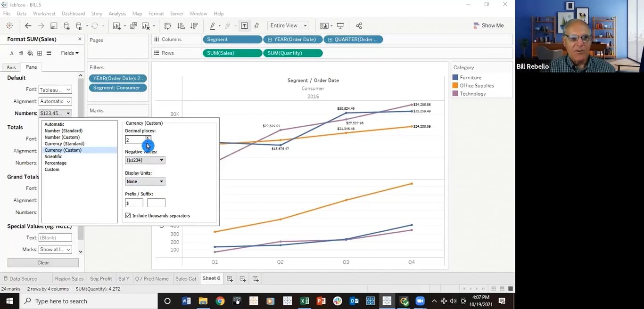Click the Highlight pen icon
644x309 pixels.
[213, 26]
